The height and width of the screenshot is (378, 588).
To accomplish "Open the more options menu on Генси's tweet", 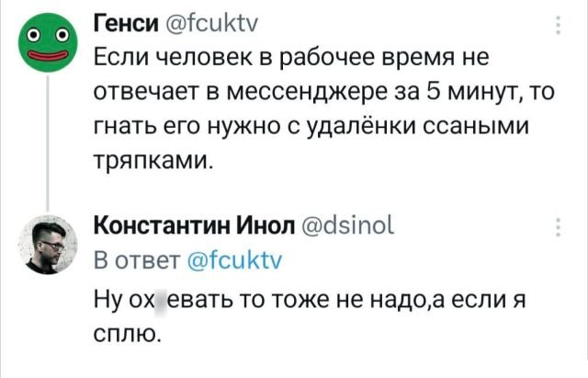I will coord(559,27).
